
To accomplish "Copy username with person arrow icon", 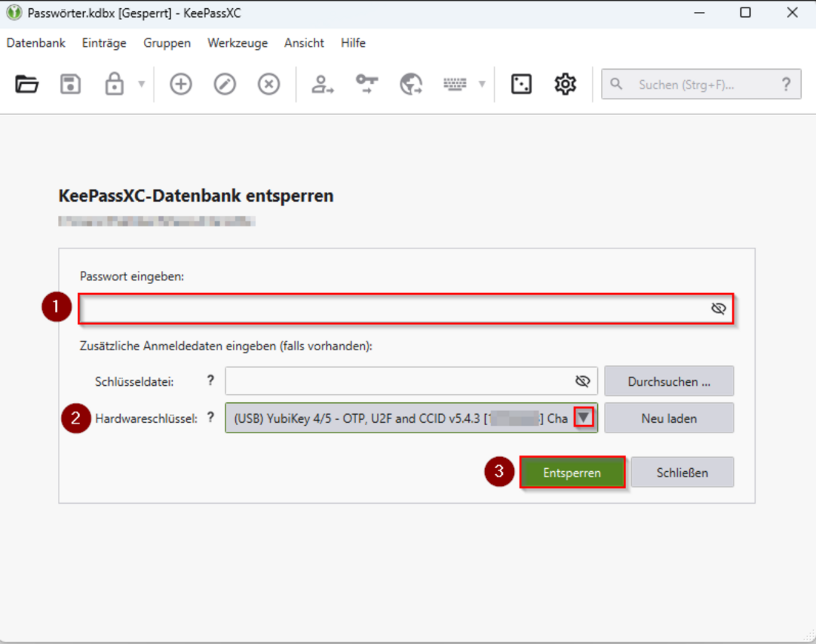I will [x=322, y=84].
